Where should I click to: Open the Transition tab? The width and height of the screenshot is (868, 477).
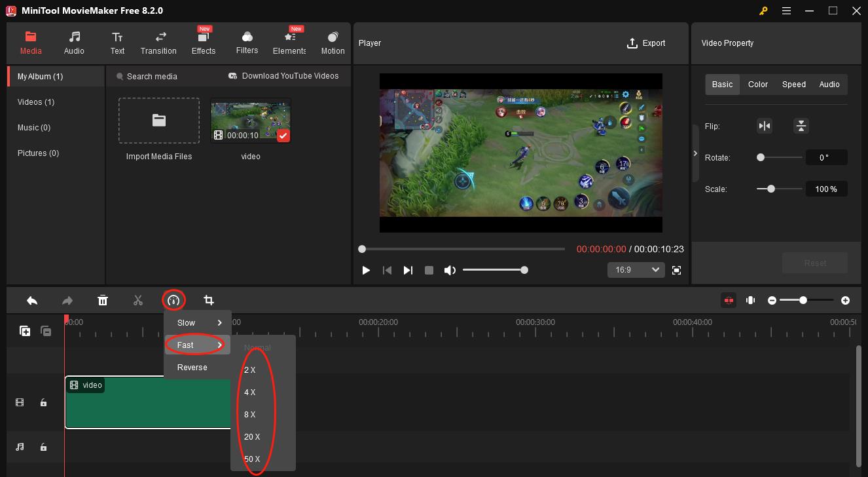click(x=158, y=43)
